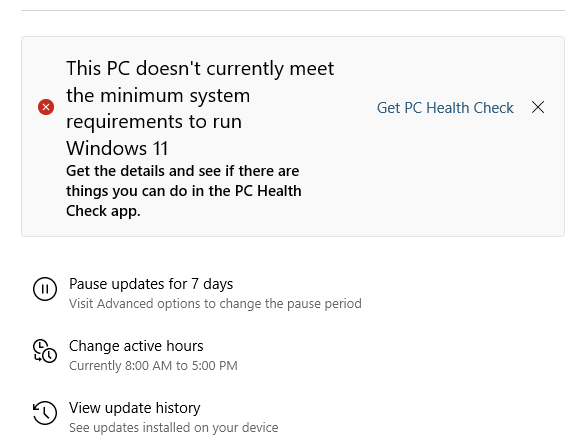Open View update history
586x442 pixels.
tap(135, 408)
